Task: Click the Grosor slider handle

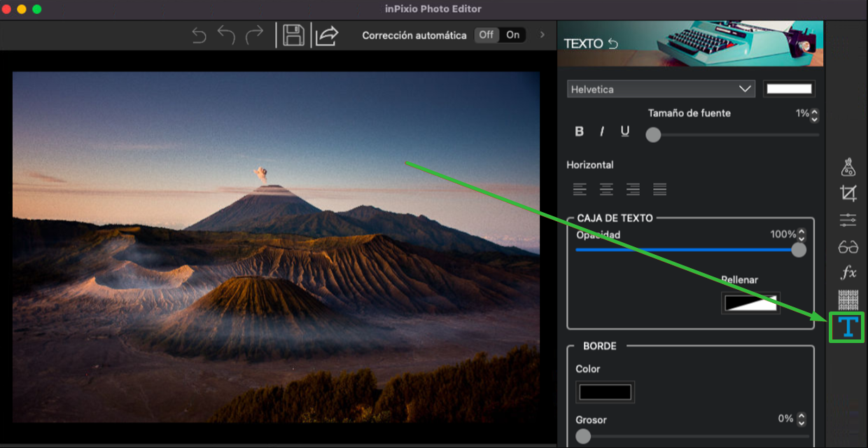Action: (583, 437)
